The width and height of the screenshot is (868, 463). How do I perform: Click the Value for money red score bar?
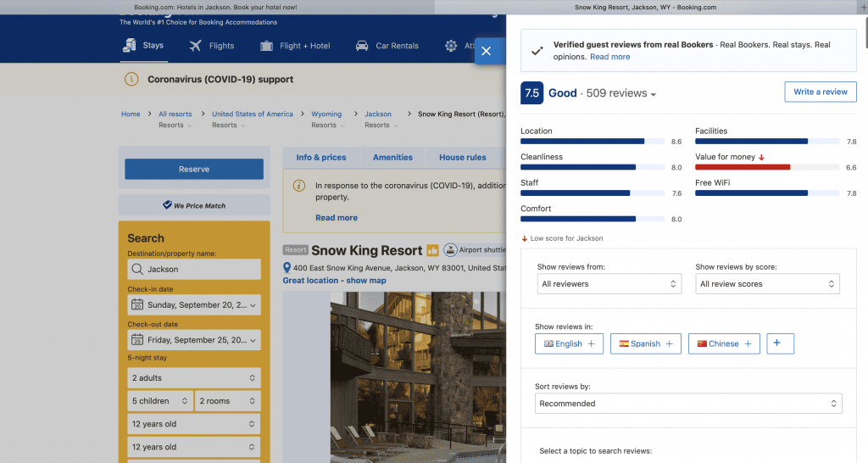[767, 167]
